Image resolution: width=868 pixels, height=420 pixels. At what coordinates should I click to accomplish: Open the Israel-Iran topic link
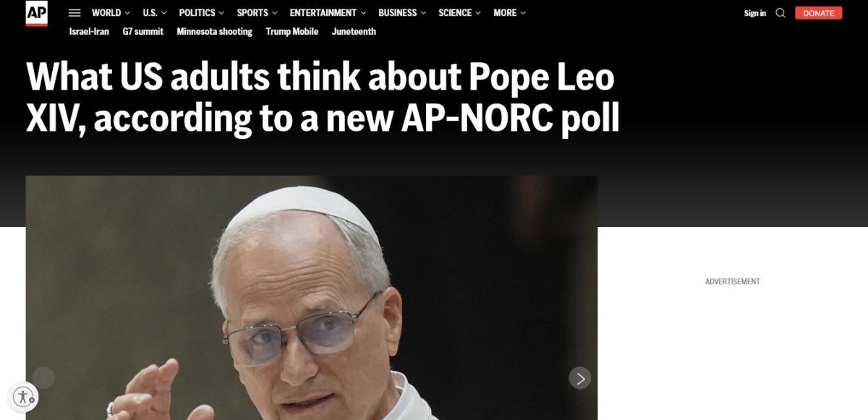(x=89, y=32)
